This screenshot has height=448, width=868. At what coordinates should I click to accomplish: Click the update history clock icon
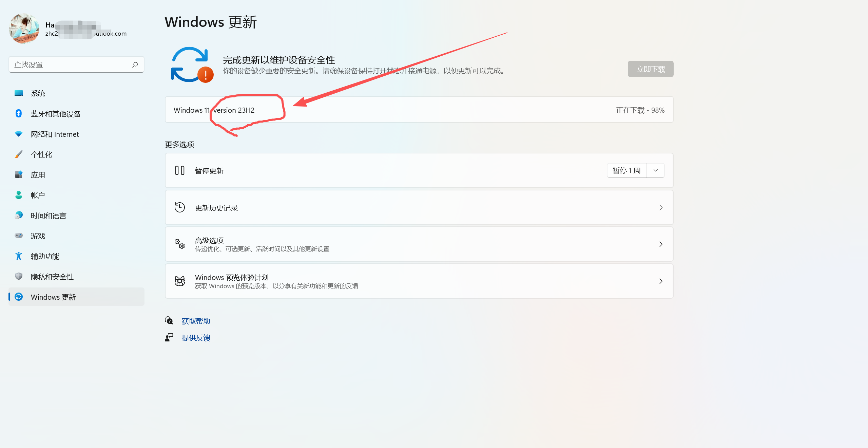coord(179,207)
